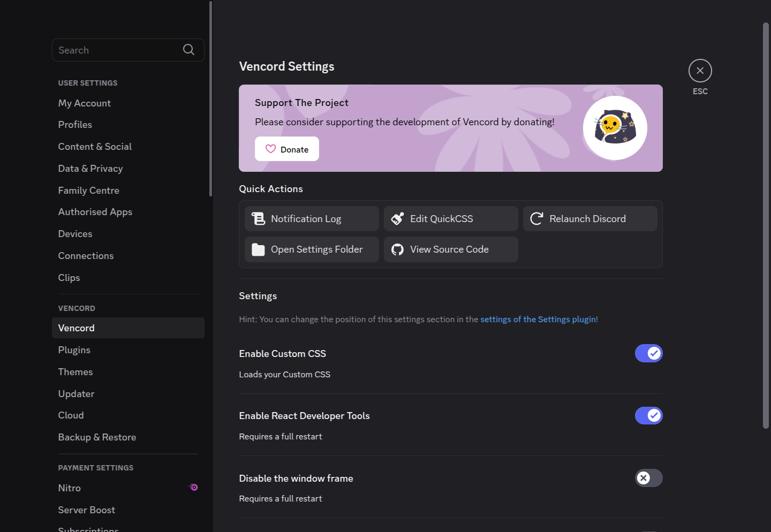Open settings of the Settings plugin link
Viewport: 771px width, 532px height.
538,319
